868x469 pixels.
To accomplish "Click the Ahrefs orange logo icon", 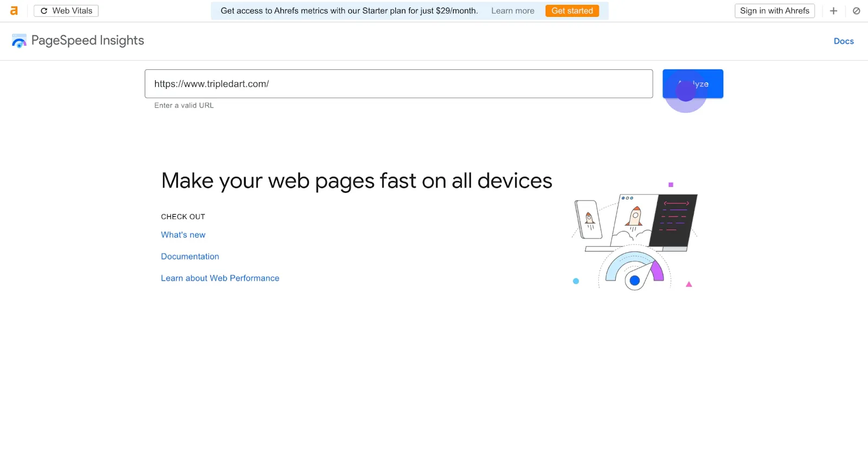I will pyautogui.click(x=14, y=11).
